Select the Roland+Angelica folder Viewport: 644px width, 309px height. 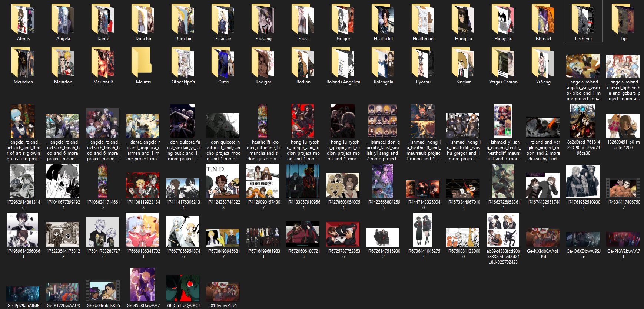(343, 63)
